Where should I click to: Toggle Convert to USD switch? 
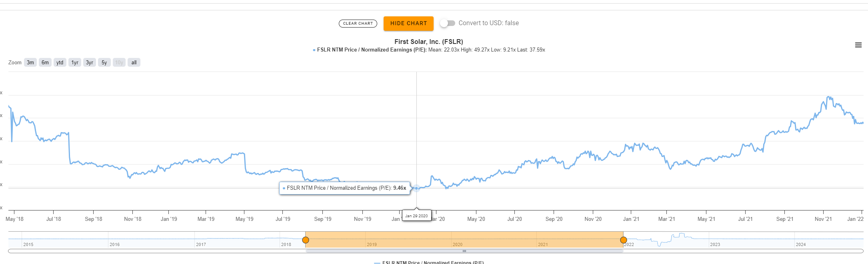point(448,23)
